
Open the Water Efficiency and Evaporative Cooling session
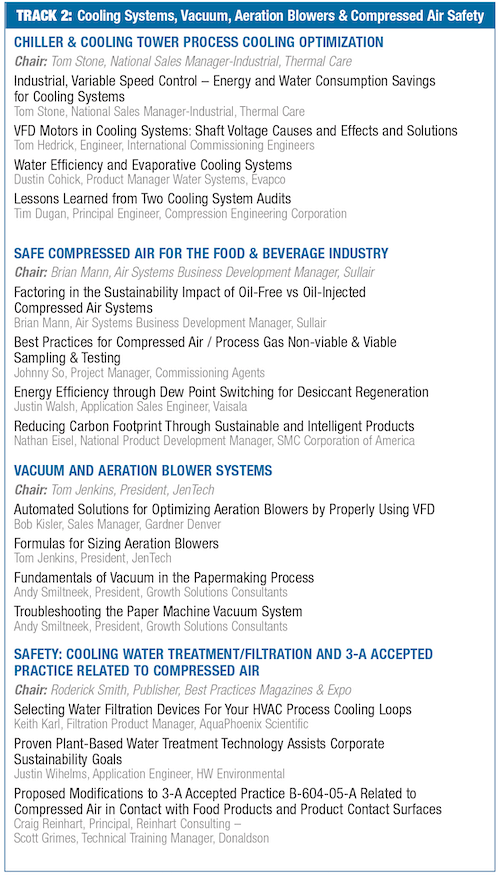153,165
